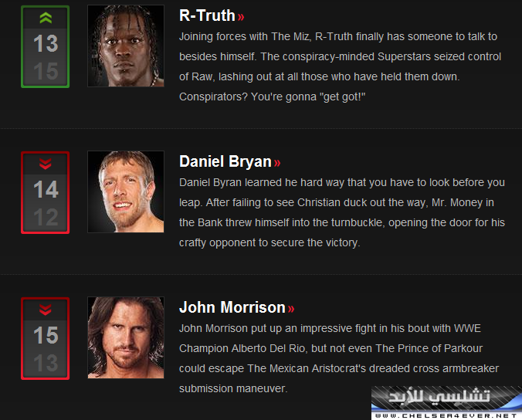522x420 pixels.
Task: Click the red chevron next to Daniel Bryan
Action: tap(277, 163)
